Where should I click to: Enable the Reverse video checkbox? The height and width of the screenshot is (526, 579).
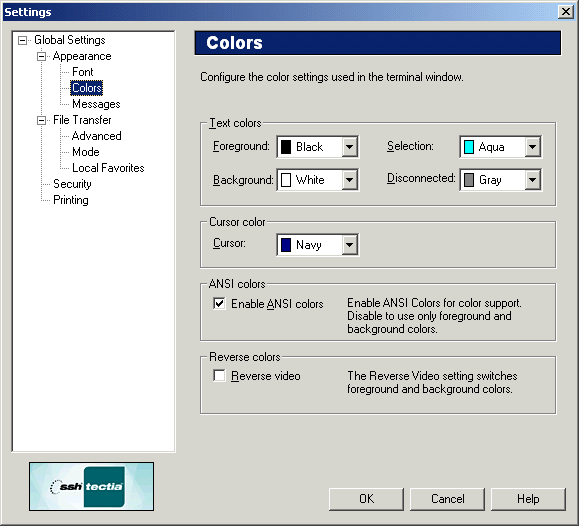pyautogui.click(x=219, y=376)
